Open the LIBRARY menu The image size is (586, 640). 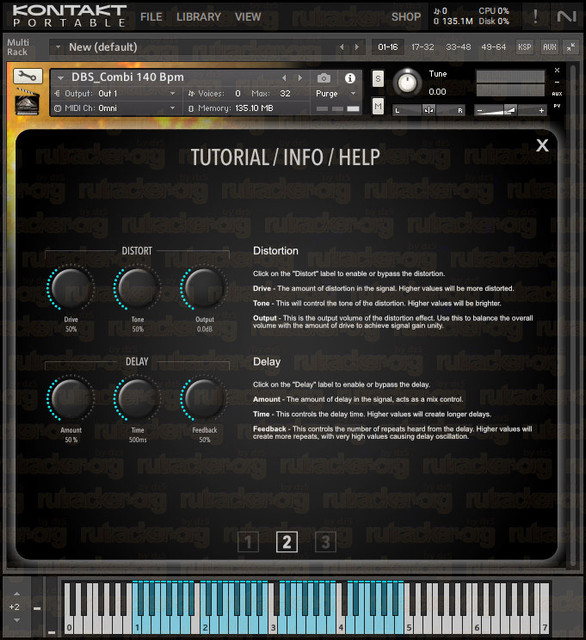pyautogui.click(x=199, y=17)
